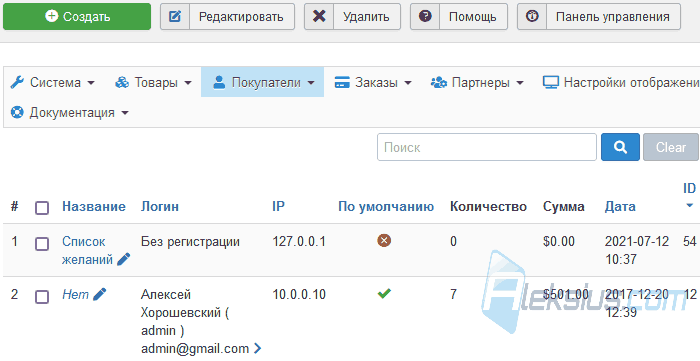Toggle the select-all checkbox in table header
The width and height of the screenshot is (700, 361).
pos(42,207)
